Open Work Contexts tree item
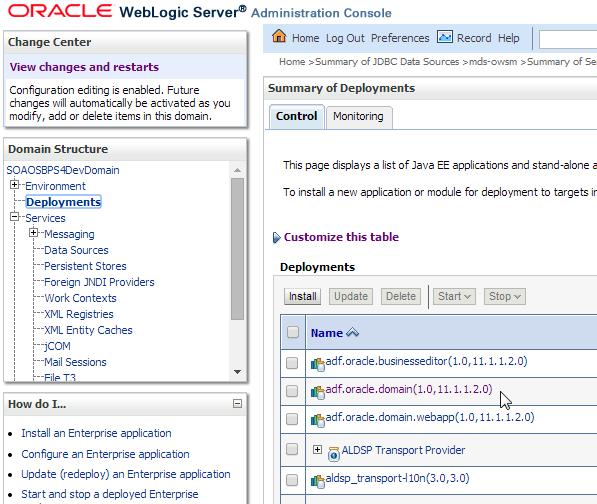Image resolution: width=597 pixels, height=504 pixels. click(80, 298)
